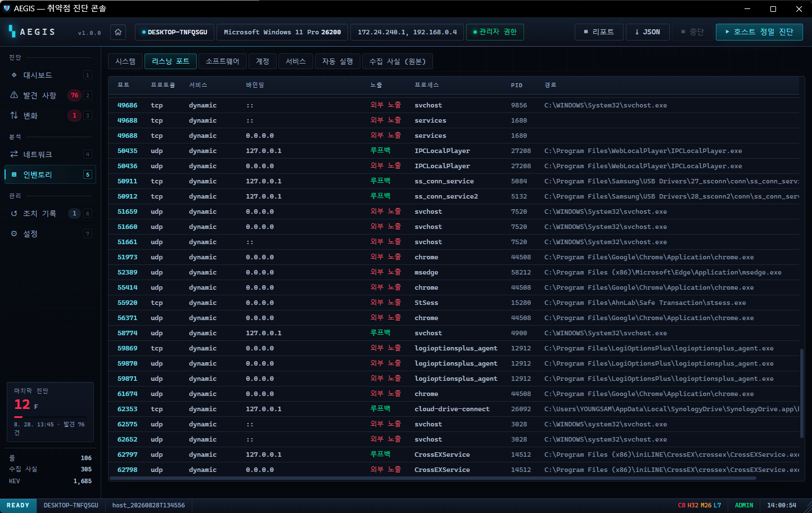Screen dimensions: 812x513
Task: Select the 리스닝 포트 tab
Action: (x=170, y=61)
